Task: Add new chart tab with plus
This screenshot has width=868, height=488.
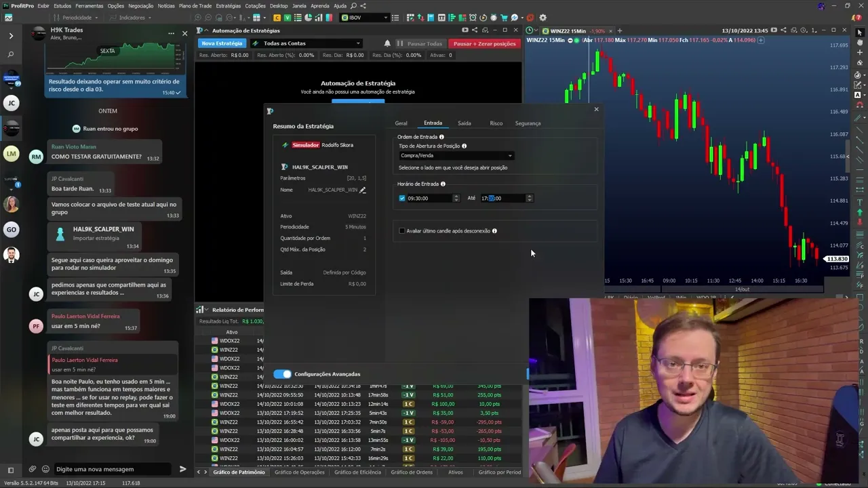Action: (620, 30)
